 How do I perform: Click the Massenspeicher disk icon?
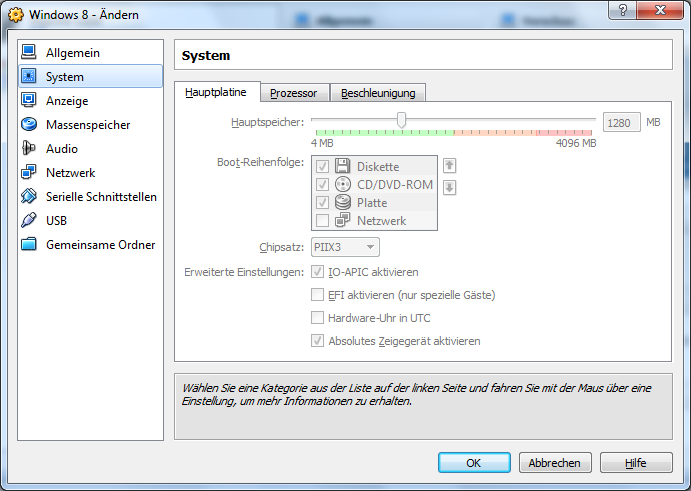click(29, 124)
